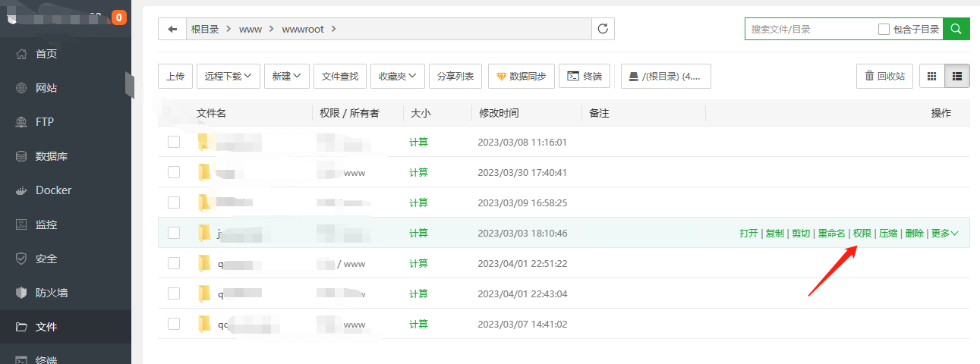
Task: Switch to grid icon view
Action: [x=931, y=76]
